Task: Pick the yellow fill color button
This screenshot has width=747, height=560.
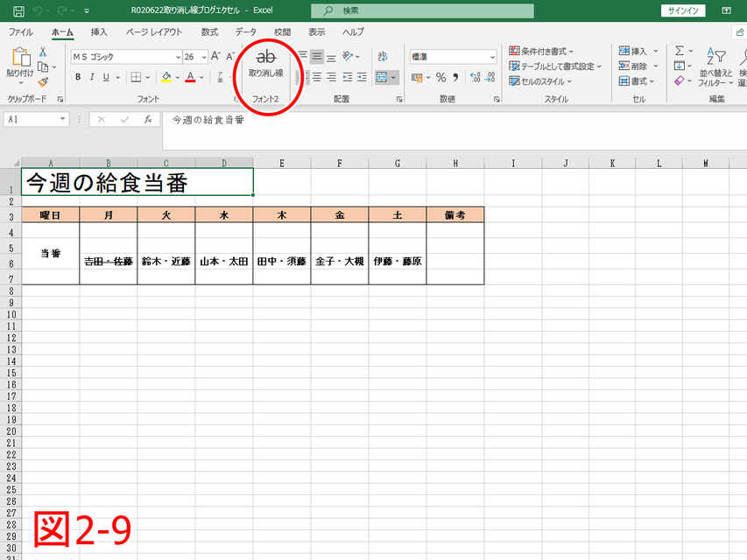Action: tap(166, 77)
